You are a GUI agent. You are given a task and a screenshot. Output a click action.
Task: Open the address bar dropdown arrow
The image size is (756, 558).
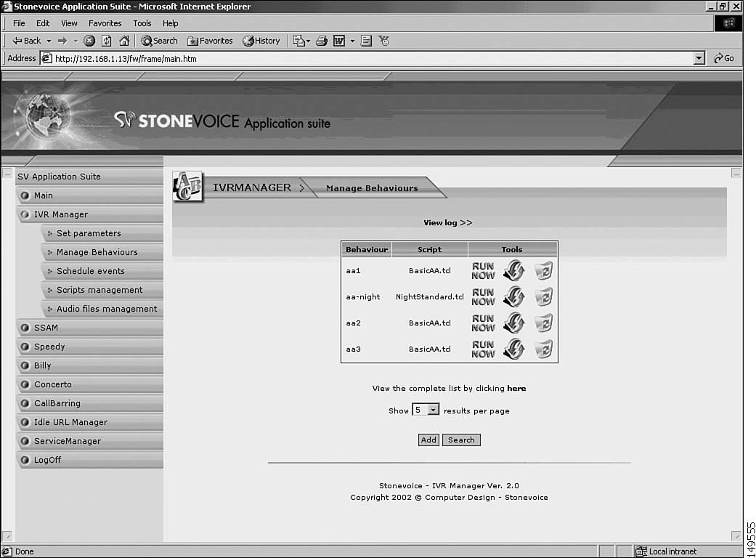tap(699, 58)
